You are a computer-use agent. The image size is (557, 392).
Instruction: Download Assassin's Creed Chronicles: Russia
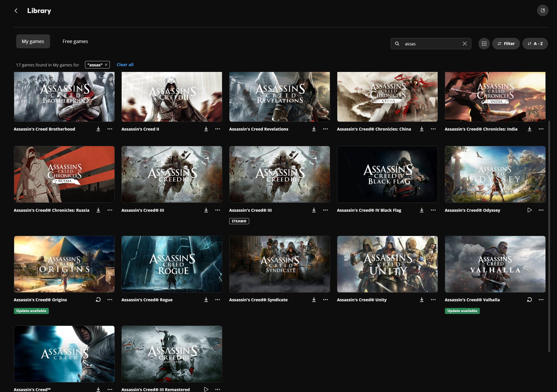pyautogui.click(x=98, y=210)
